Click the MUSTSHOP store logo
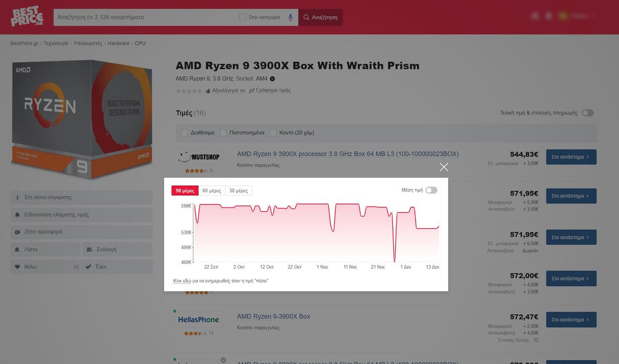The width and height of the screenshot is (619, 364). [199, 157]
